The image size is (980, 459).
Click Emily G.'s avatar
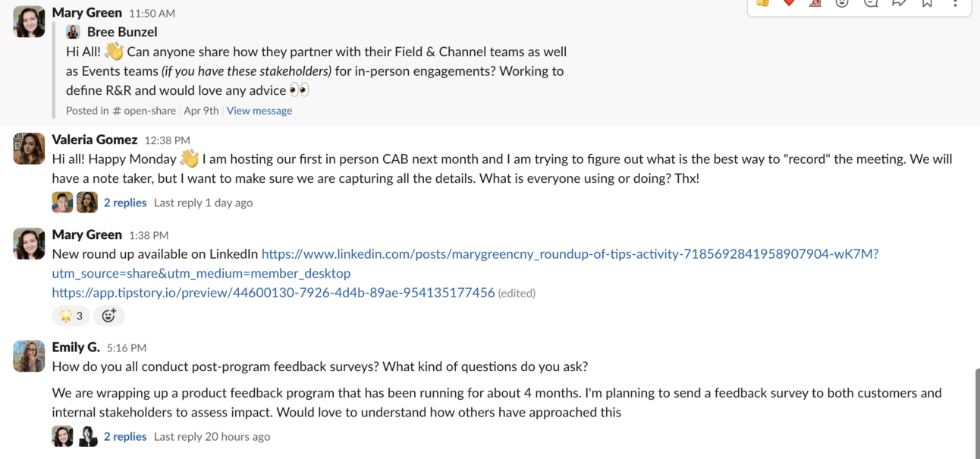point(29,356)
